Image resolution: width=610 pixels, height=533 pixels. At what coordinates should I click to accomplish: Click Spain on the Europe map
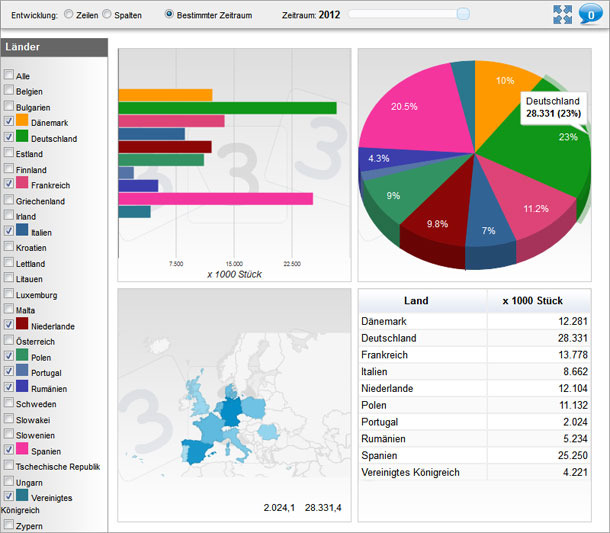[x=198, y=451]
